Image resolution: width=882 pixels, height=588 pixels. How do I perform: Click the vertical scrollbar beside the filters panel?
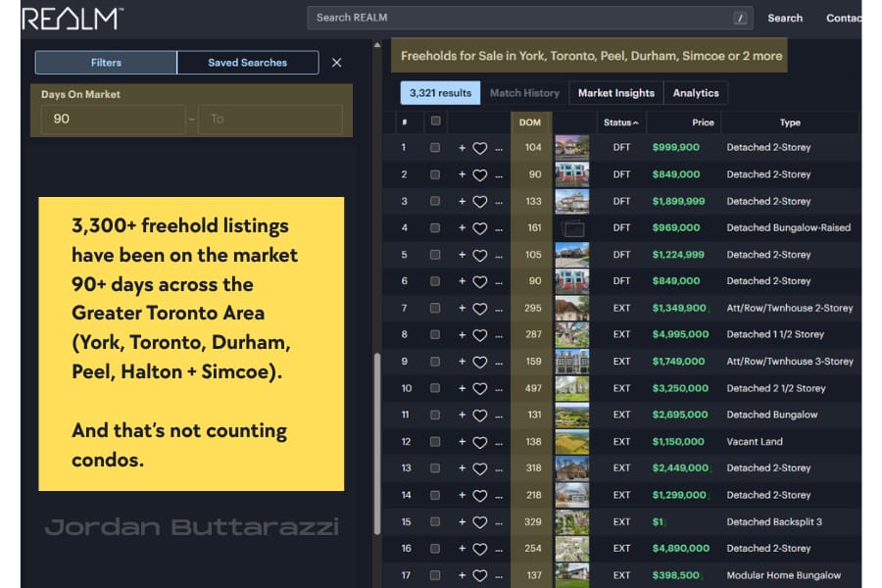[x=377, y=443]
